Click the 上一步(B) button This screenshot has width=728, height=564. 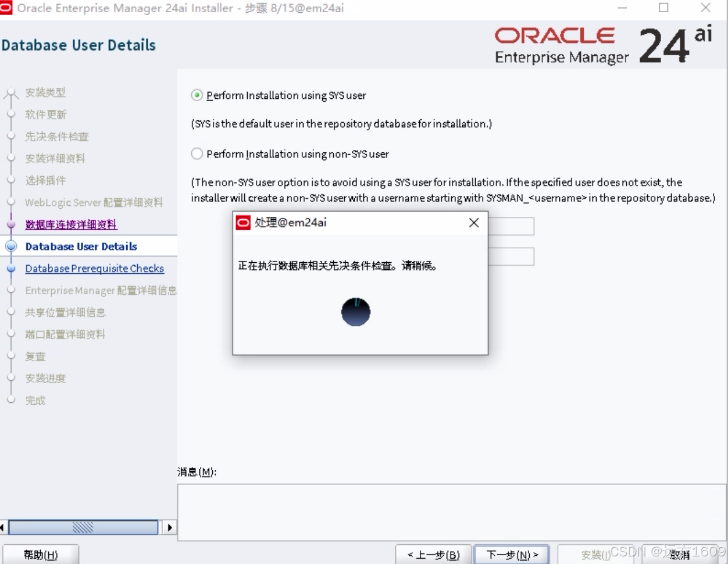pyautogui.click(x=434, y=555)
